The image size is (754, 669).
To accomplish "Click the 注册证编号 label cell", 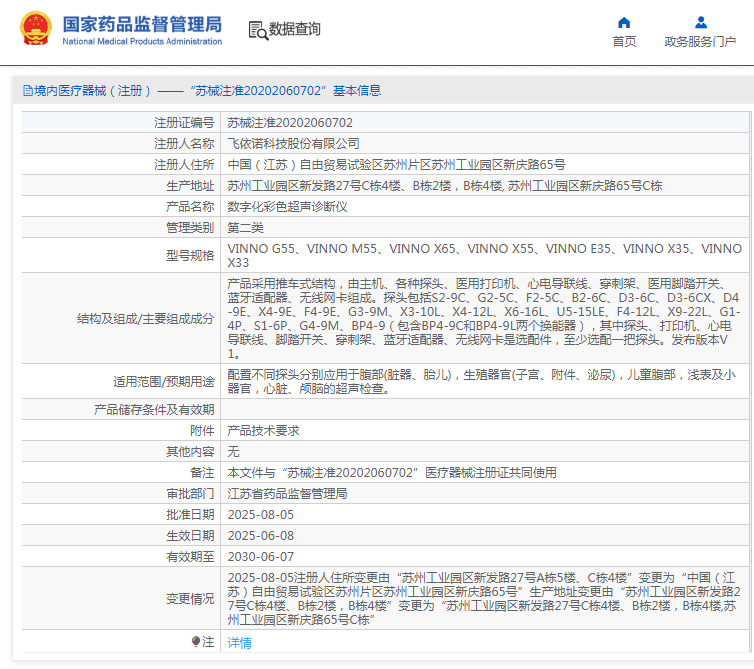I will click(121, 123).
